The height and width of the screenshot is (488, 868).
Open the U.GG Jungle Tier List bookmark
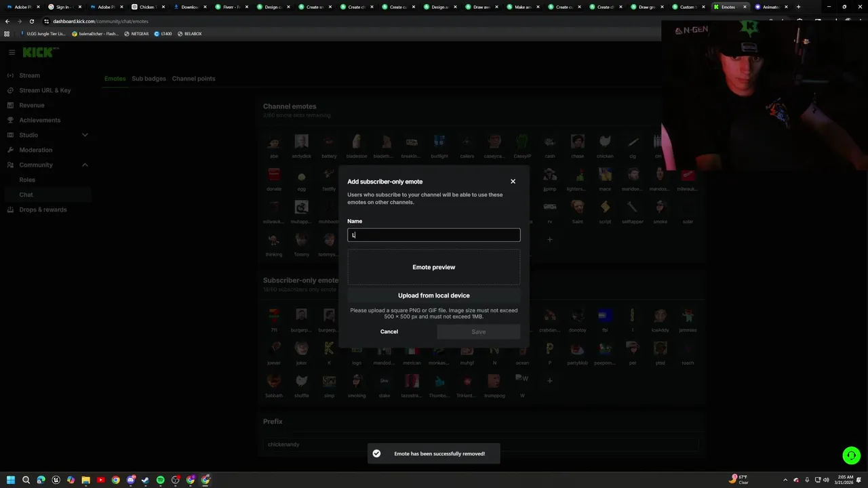[43, 33]
